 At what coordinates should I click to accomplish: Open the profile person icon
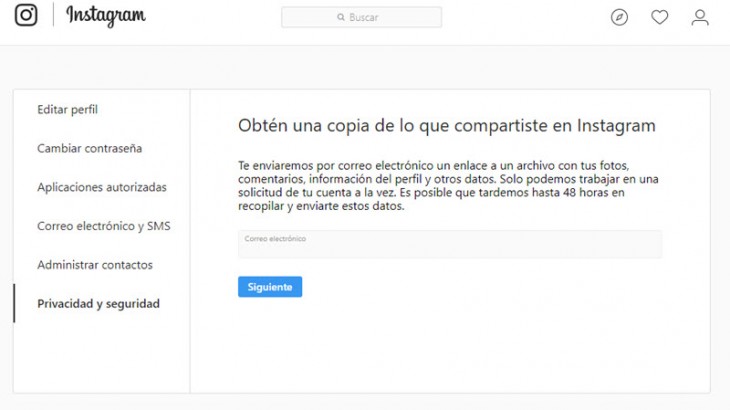pyautogui.click(x=700, y=17)
